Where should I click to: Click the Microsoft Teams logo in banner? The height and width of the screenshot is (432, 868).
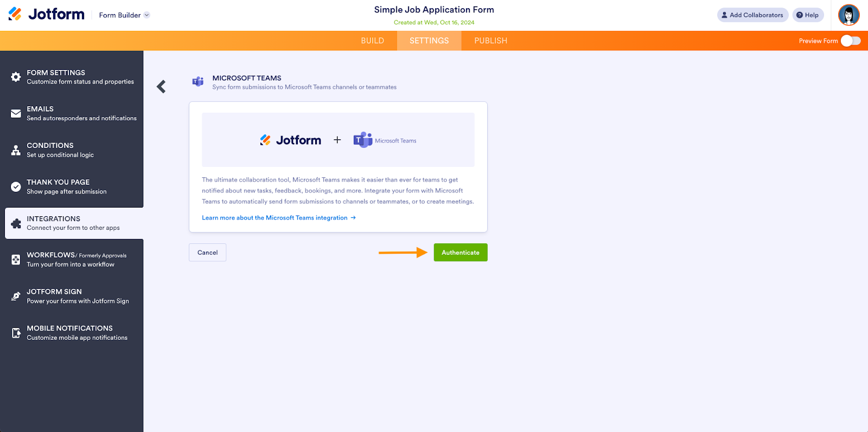(385, 140)
